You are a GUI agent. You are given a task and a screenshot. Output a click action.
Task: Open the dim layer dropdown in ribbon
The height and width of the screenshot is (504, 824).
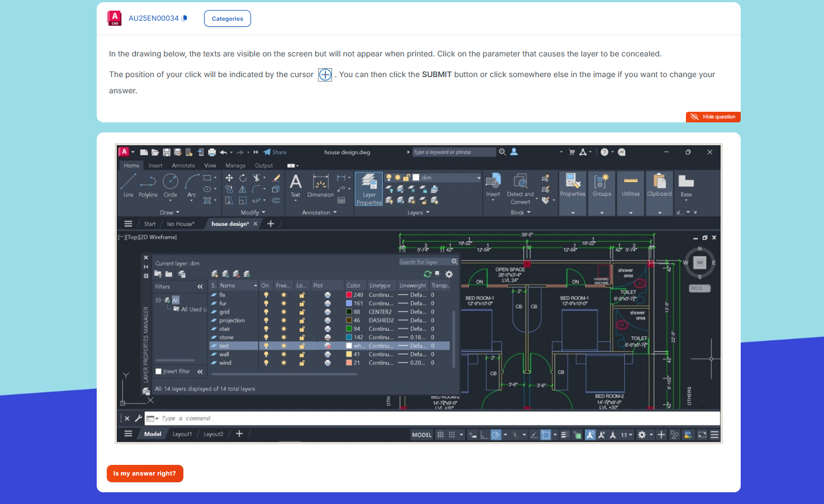click(479, 178)
